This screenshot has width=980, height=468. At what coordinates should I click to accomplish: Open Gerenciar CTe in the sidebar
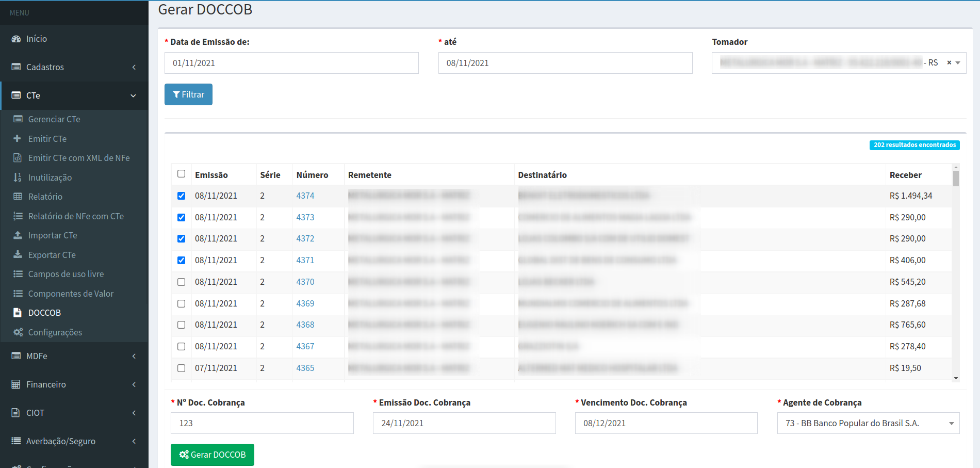[x=54, y=119]
